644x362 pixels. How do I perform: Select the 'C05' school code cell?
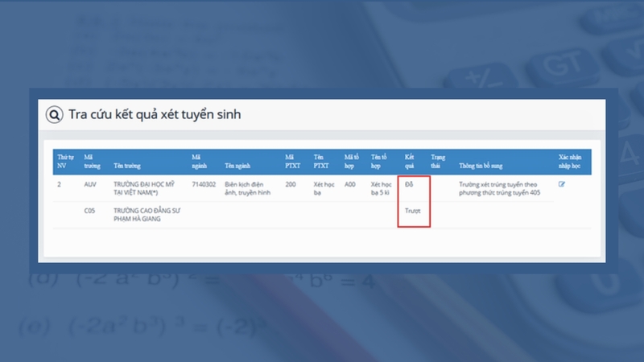(89, 211)
